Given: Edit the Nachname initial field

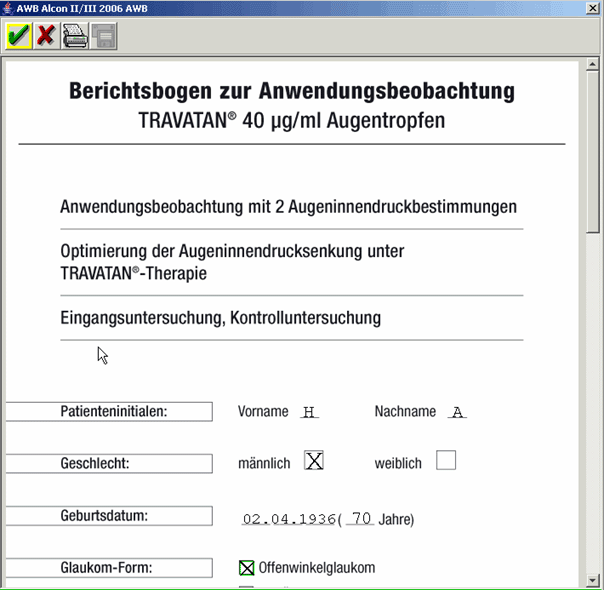Looking at the screenshot, I should click(457, 412).
